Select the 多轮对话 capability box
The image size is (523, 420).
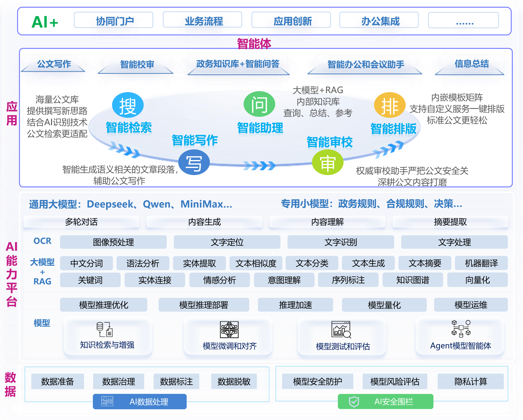pyautogui.click(x=81, y=222)
